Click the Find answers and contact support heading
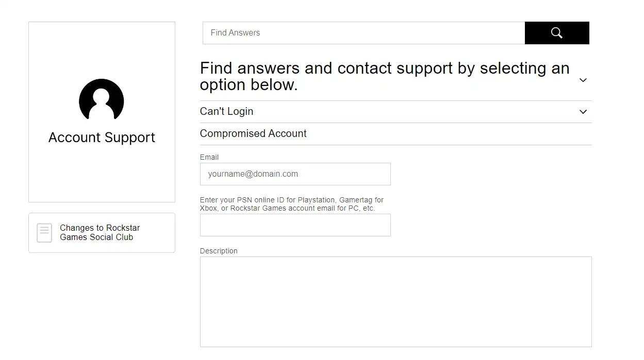The height and width of the screenshot is (360, 644). tap(385, 76)
